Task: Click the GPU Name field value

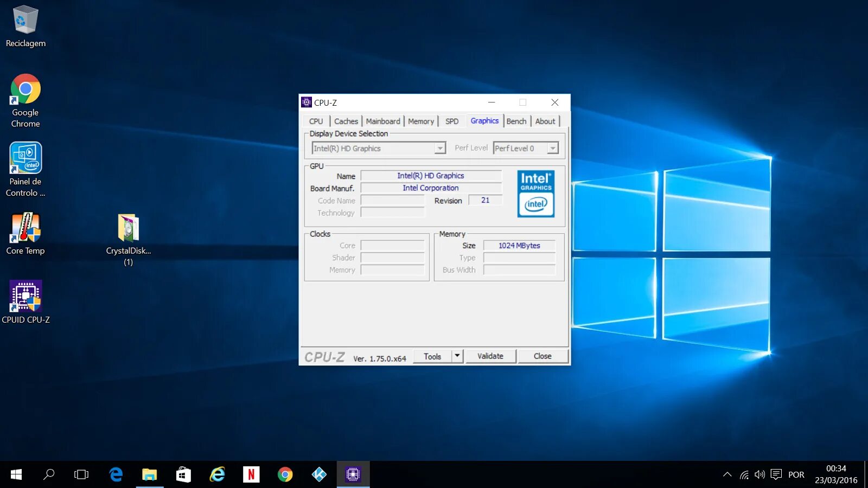Action: [x=431, y=176]
